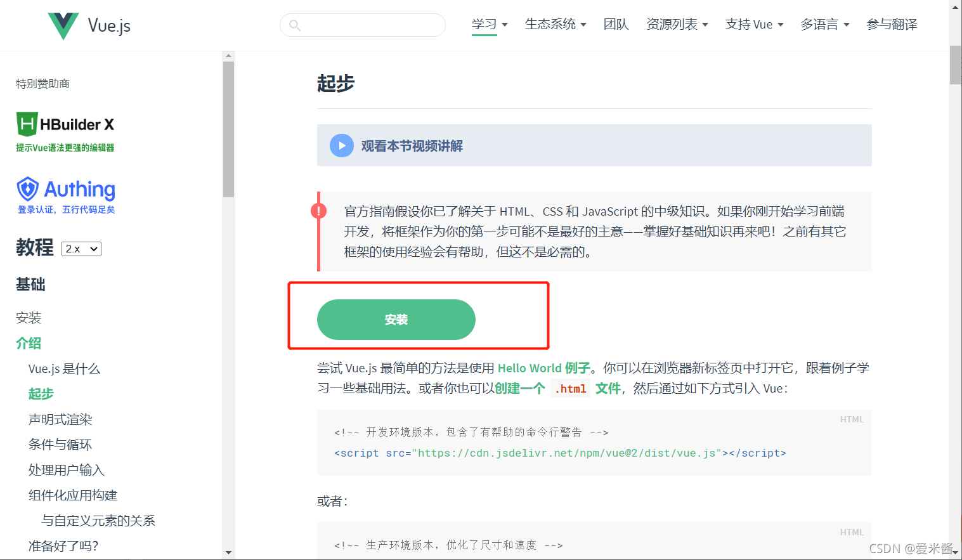Screen dimensions: 962x560
Task: Go to 条件与循环 section
Action: pos(60,445)
